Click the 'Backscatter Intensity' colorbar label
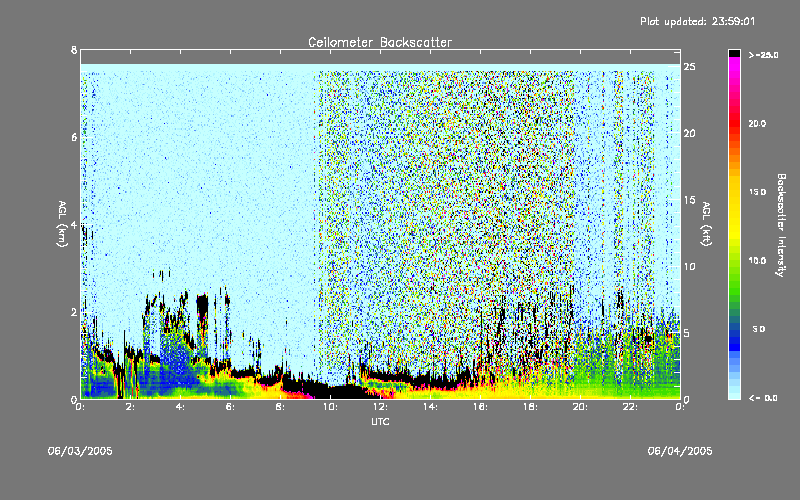 point(781,225)
